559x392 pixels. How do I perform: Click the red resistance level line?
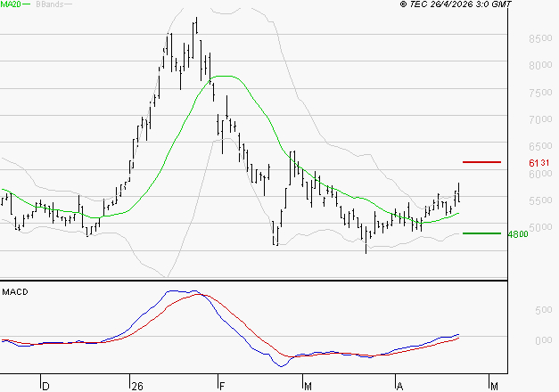[x=481, y=162]
